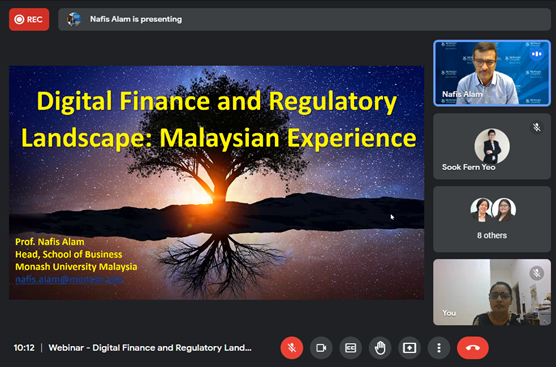Click your own 'You' video tile

pyautogui.click(x=492, y=292)
